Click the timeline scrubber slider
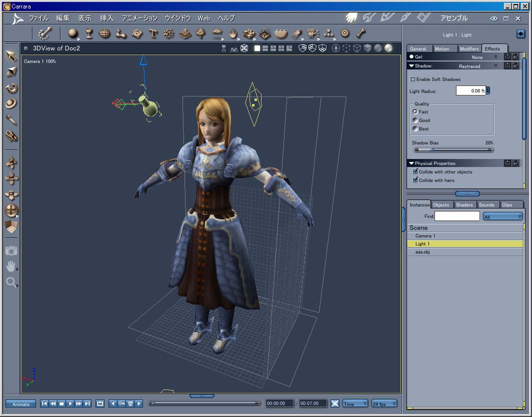This screenshot has height=417, width=532. [204, 403]
